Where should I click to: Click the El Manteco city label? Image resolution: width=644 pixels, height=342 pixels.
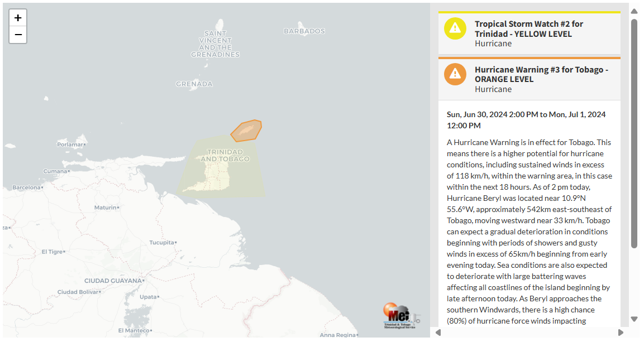pos(134,330)
